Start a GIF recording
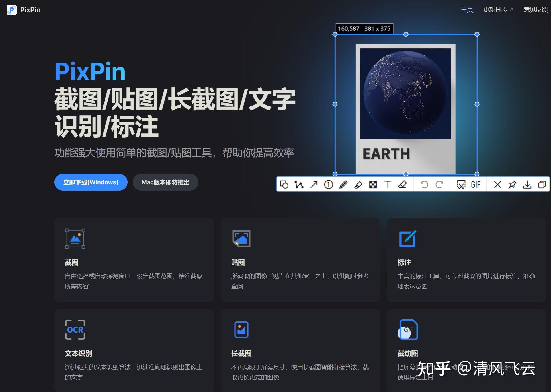551x392 pixels. pos(476,184)
